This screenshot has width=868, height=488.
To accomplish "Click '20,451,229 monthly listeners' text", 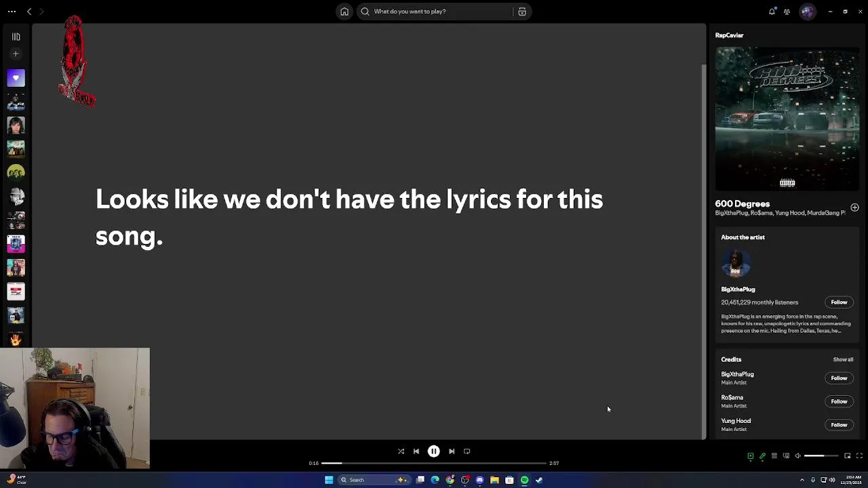I will [759, 302].
